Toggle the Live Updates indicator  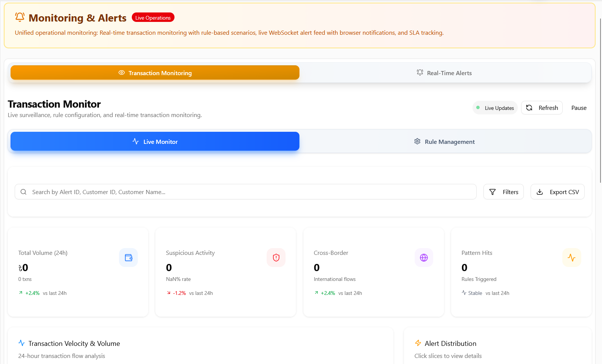point(495,108)
